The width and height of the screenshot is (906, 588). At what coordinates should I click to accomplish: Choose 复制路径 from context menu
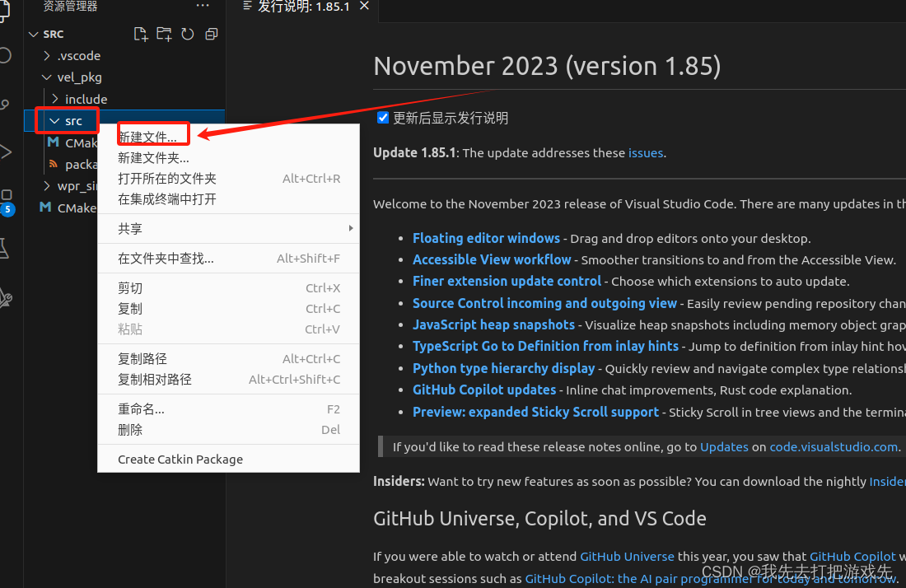pyautogui.click(x=228, y=359)
